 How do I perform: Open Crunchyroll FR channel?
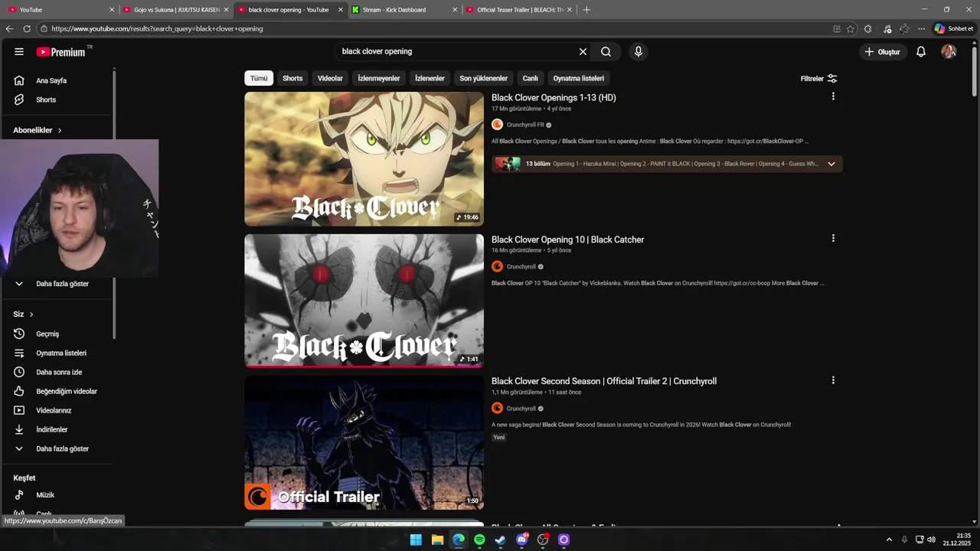(x=525, y=125)
